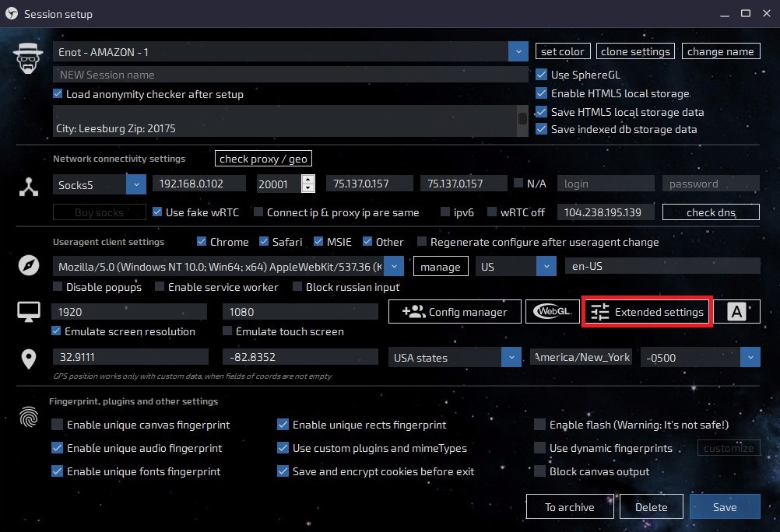Click the compass useragent icon
780x532 pixels.
(28, 265)
